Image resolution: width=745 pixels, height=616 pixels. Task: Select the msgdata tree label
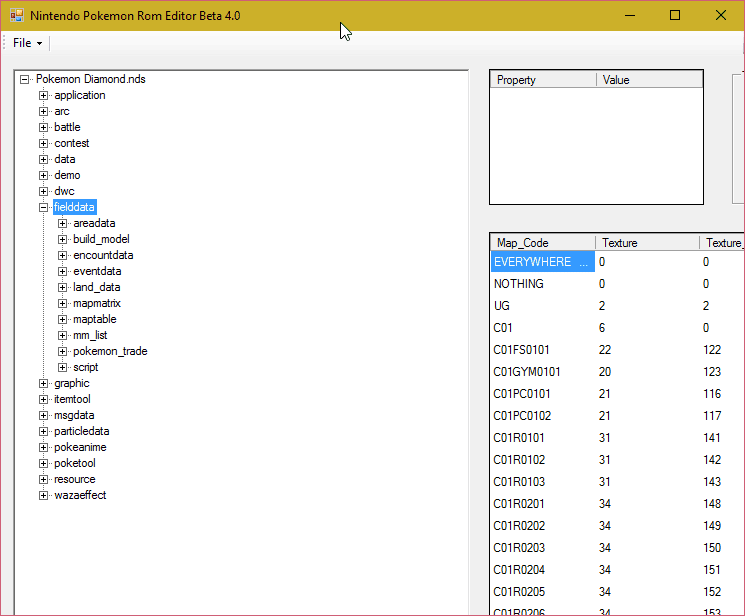74,415
